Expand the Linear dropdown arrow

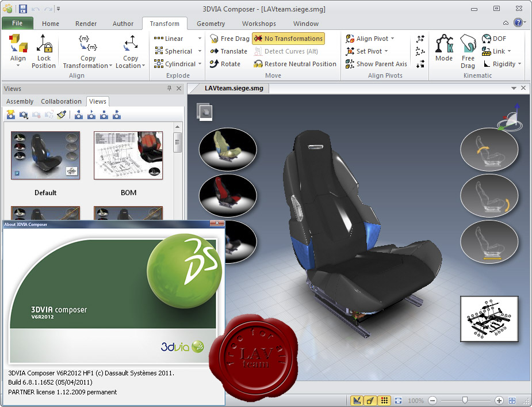coord(200,39)
